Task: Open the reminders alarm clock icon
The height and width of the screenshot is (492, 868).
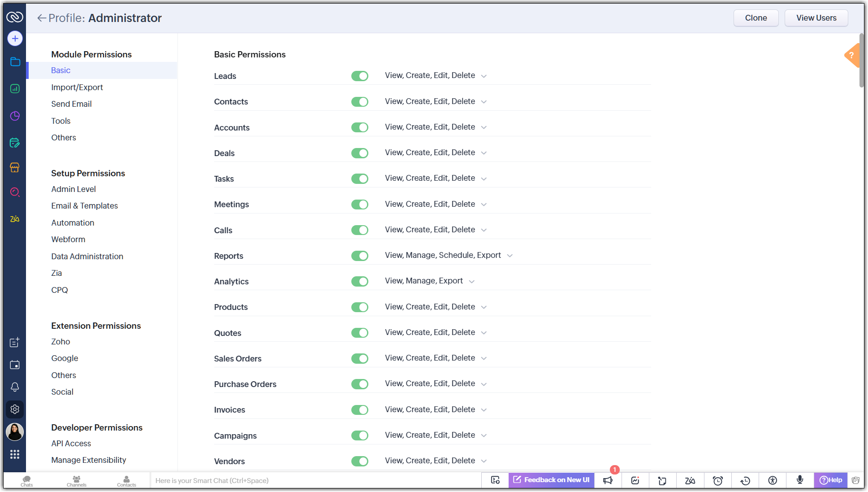Action: tap(718, 481)
